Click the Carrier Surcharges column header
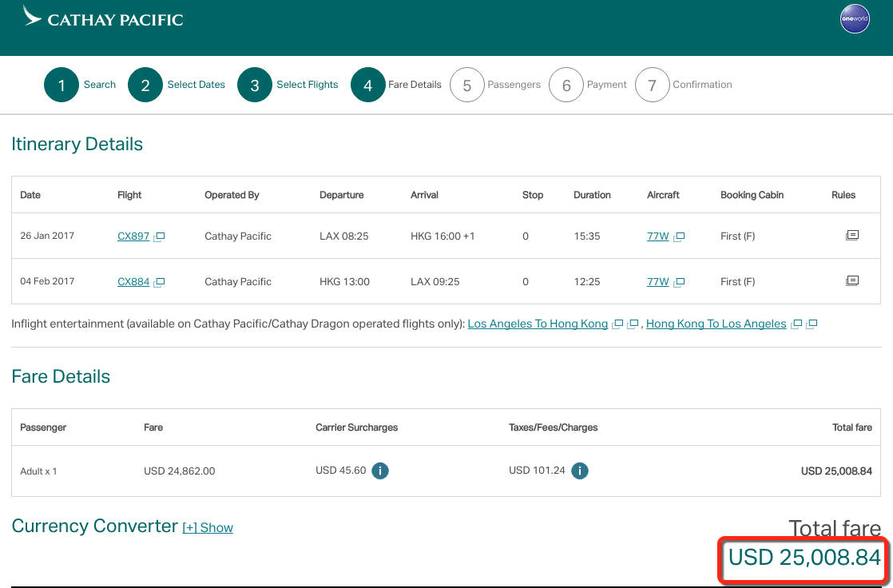 356,427
